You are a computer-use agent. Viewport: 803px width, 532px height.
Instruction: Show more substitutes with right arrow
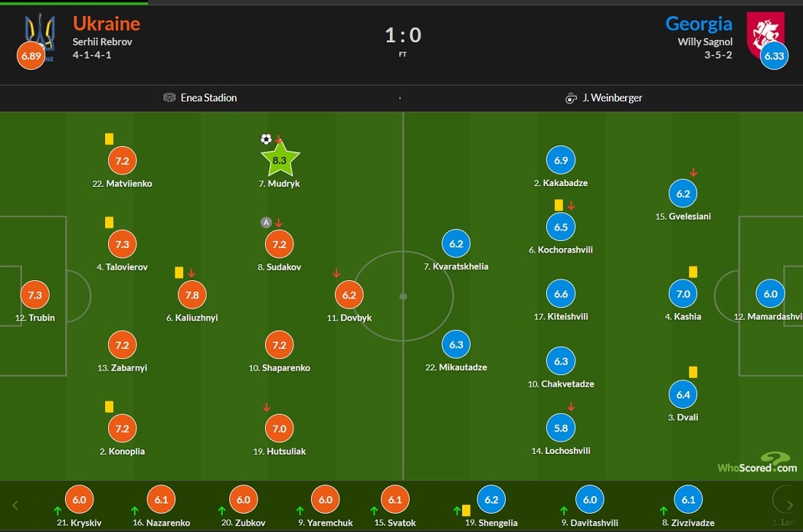coord(790,506)
